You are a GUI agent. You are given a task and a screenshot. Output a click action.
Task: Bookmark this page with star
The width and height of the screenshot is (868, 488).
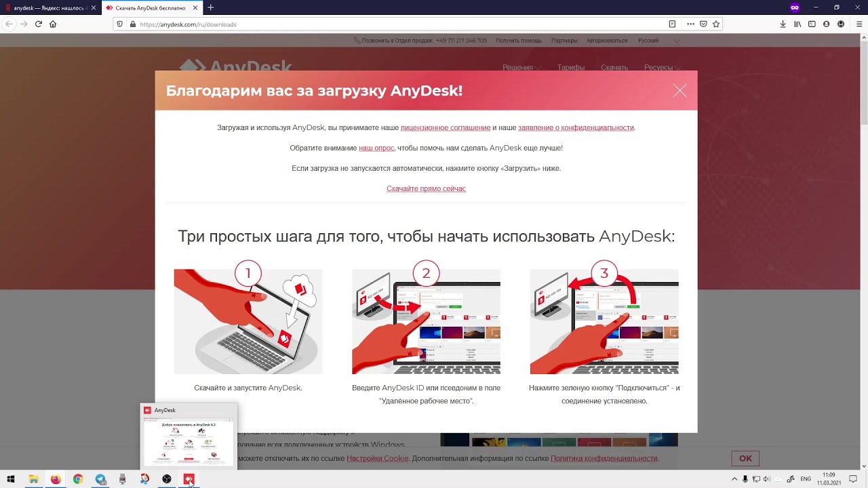pos(716,24)
